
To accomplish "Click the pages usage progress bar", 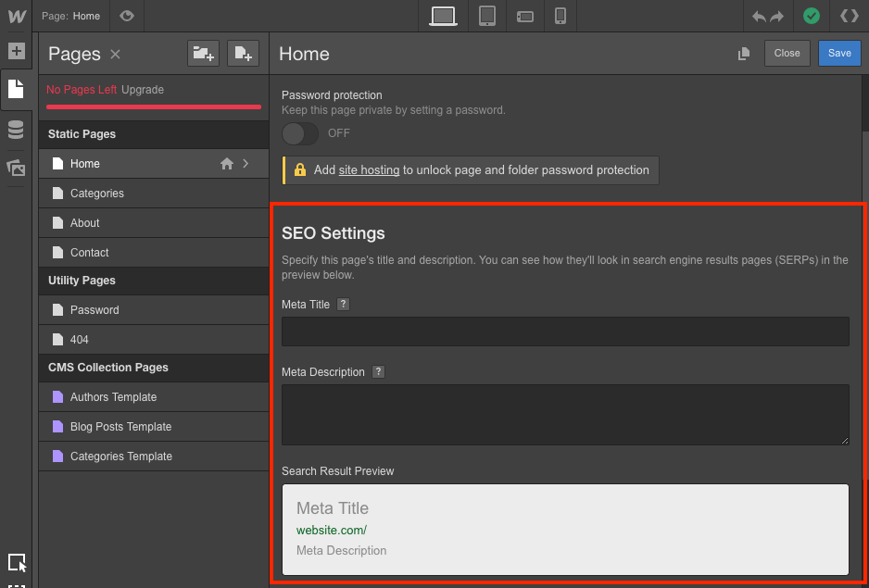I will point(153,107).
